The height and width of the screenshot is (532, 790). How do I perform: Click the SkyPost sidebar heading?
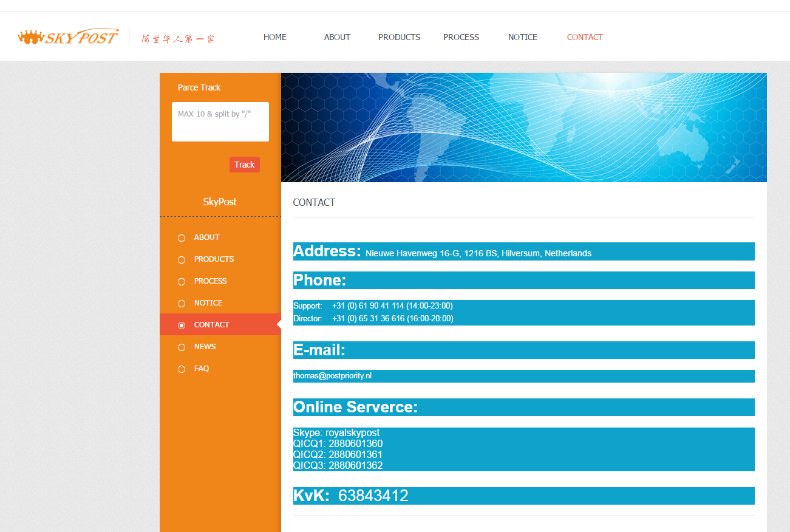click(x=220, y=202)
